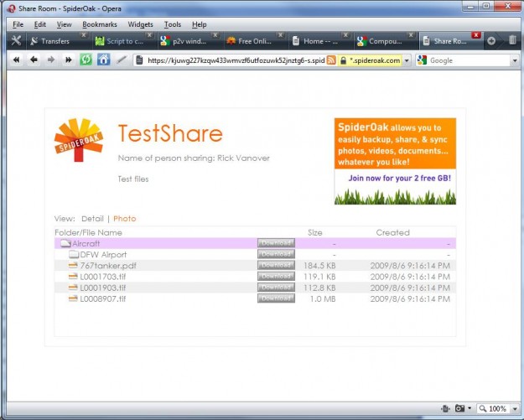Click the Opera logo in title bar
Screen dimensions: 524x420
click(x=12, y=8)
